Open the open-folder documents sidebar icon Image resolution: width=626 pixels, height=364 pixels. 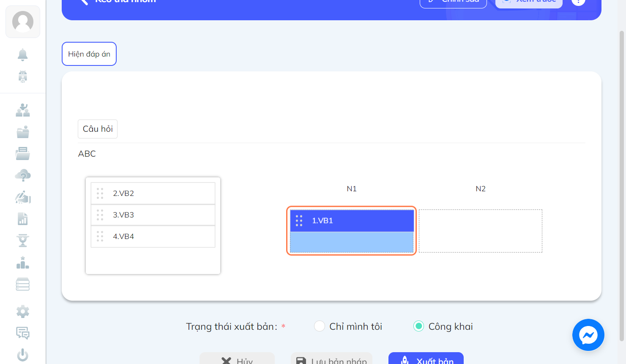coord(23,154)
